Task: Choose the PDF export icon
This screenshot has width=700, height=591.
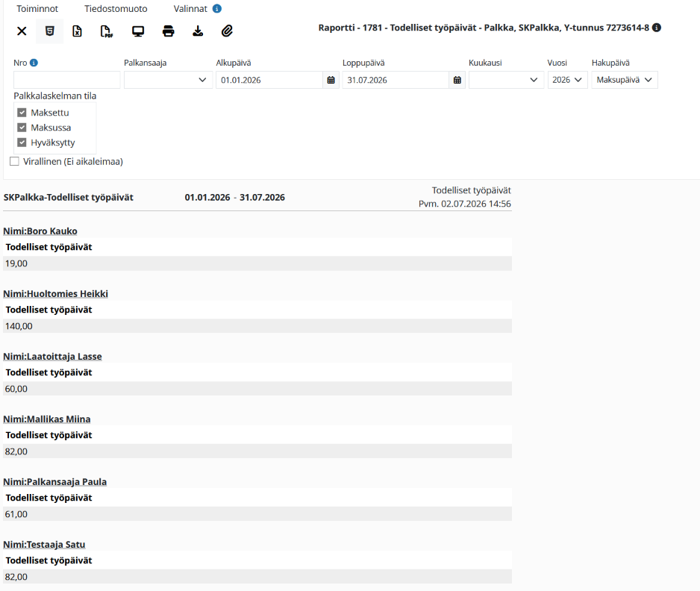Action: click(x=107, y=31)
